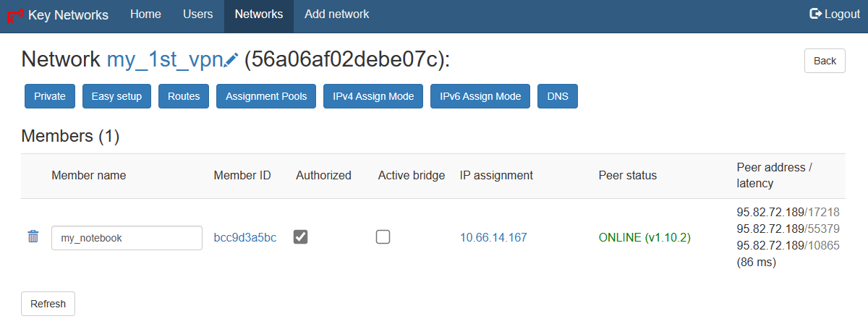Go to the Users tab
The width and height of the screenshot is (868, 324).
pyautogui.click(x=198, y=14)
